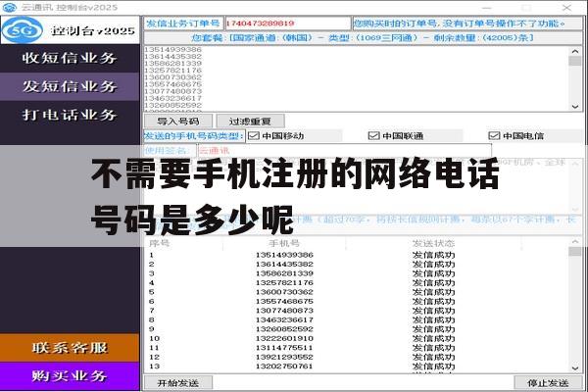Stop sending with 停止发送 button
588x392 pixels.
(548, 383)
